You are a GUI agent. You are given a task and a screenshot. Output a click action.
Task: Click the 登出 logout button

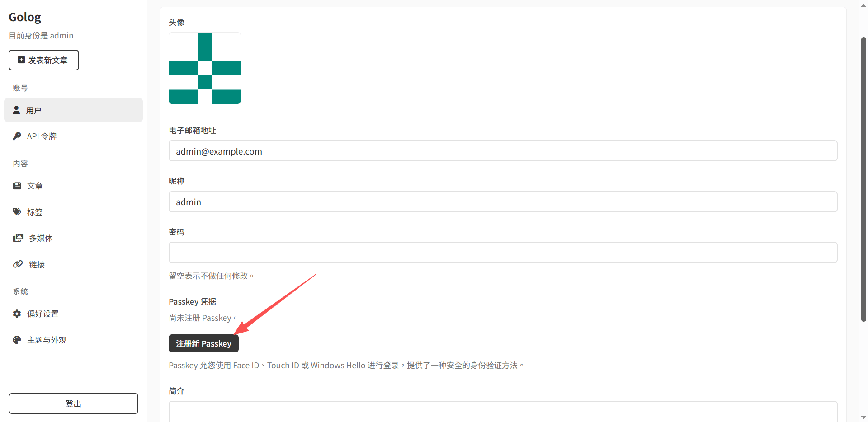tap(73, 403)
